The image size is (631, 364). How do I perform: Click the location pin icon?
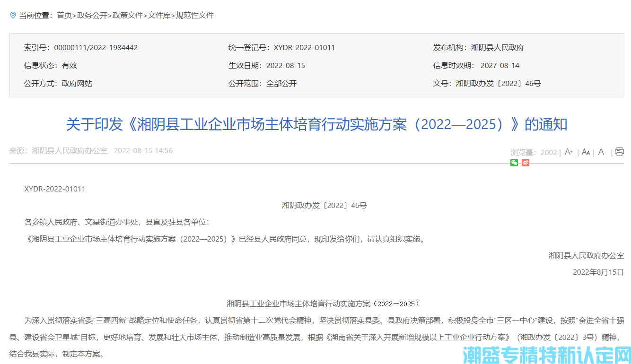[x=13, y=15]
